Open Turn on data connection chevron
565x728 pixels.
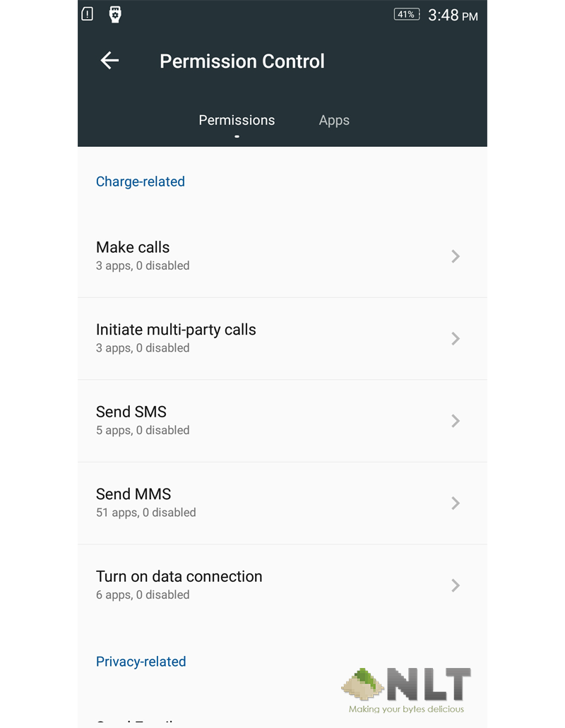tap(456, 585)
